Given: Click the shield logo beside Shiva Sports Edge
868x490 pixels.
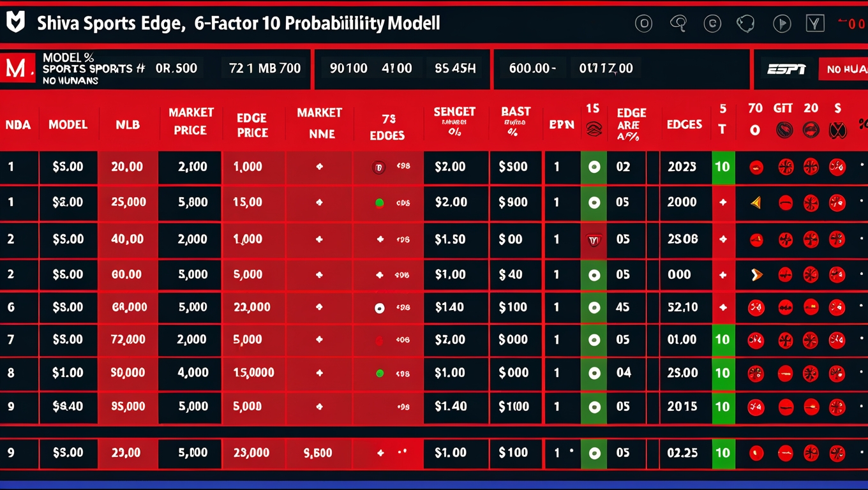Looking at the screenshot, I should pos(15,23).
